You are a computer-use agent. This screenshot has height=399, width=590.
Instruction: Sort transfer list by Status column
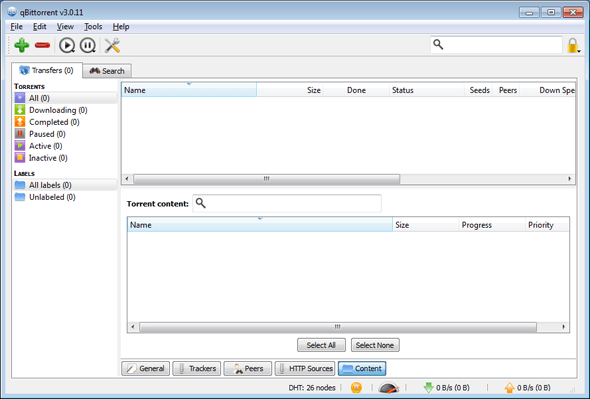click(427, 90)
